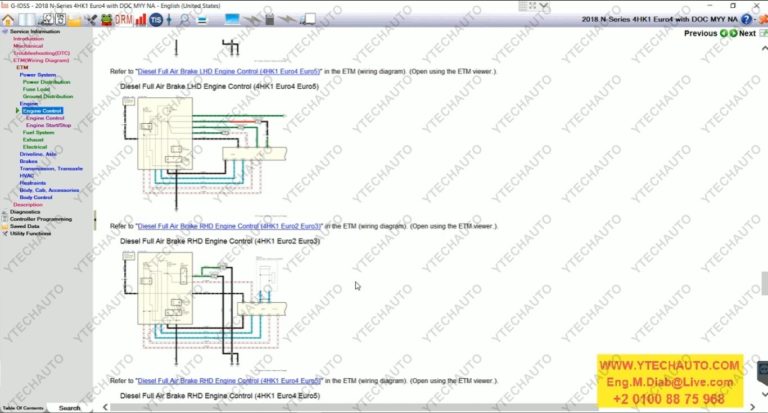Expand Utility Functions section
This screenshot has width=768, height=413.
click(x=30, y=234)
